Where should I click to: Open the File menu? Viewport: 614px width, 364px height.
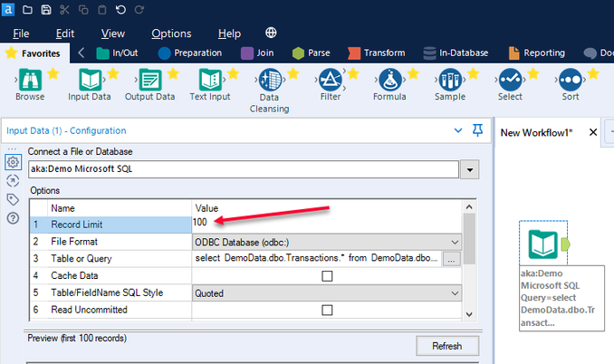pos(21,34)
